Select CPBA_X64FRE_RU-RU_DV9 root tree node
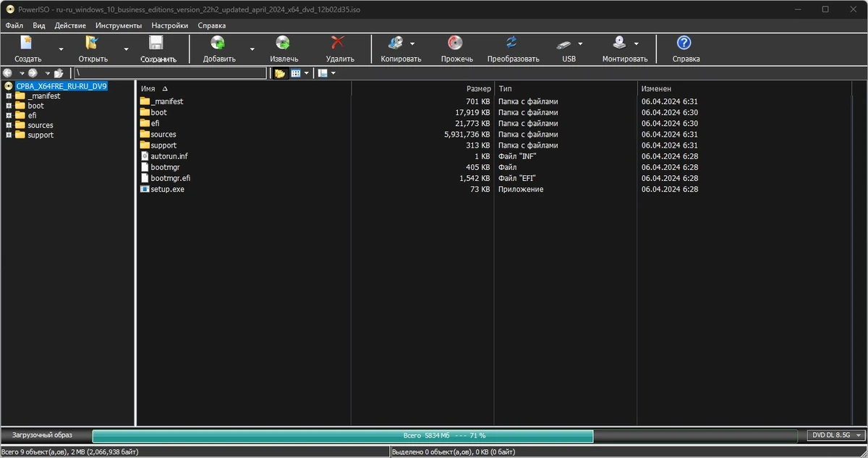The height and width of the screenshot is (458, 868). (61, 86)
